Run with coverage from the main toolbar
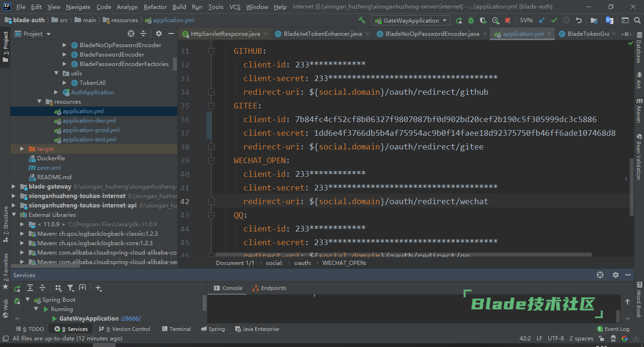 483,20
